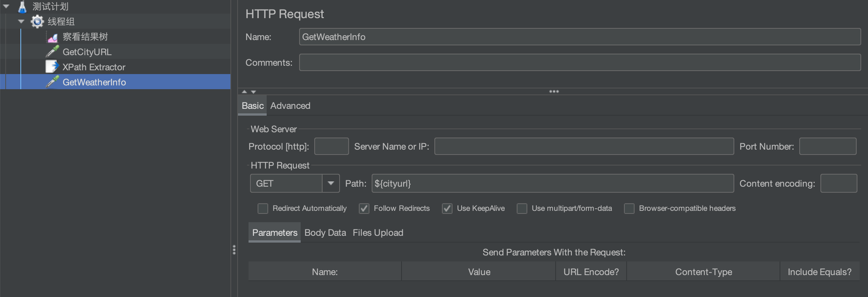The height and width of the screenshot is (297, 868).
Task: Click the down arrow expand split control
Action: 253,91
